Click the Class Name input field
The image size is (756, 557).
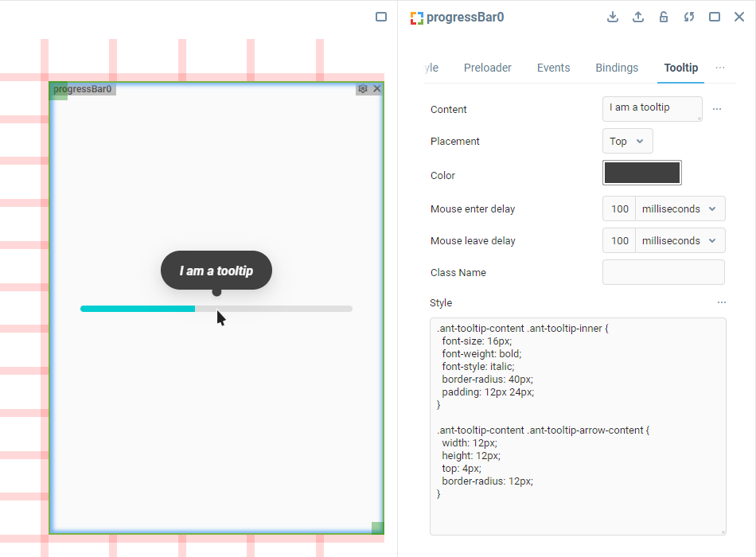point(663,272)
